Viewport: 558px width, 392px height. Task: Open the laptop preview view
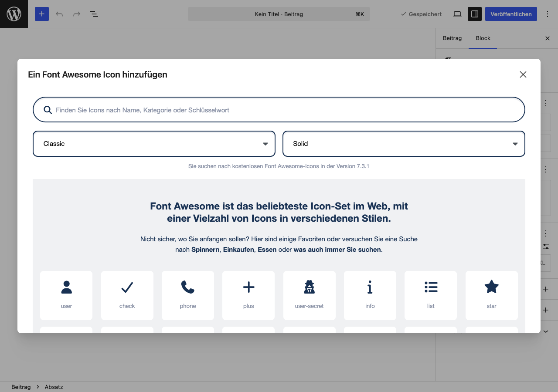point(457,14)
